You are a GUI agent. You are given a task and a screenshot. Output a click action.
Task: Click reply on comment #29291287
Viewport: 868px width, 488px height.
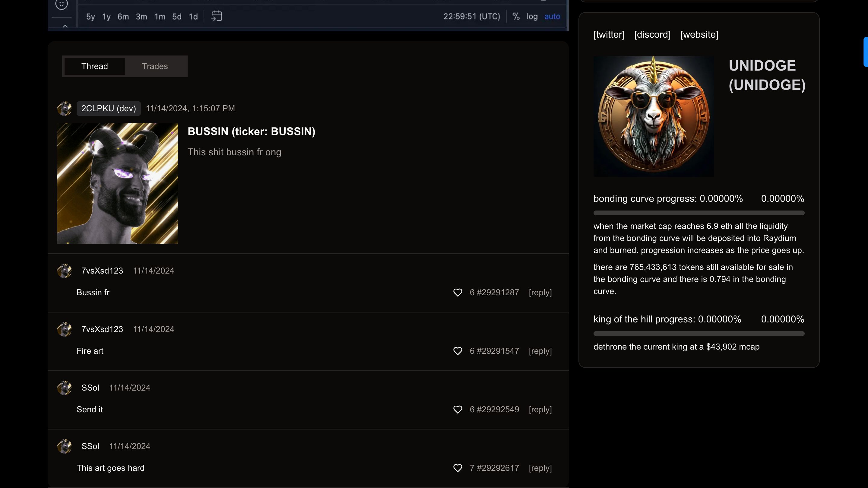coord(540,293)
